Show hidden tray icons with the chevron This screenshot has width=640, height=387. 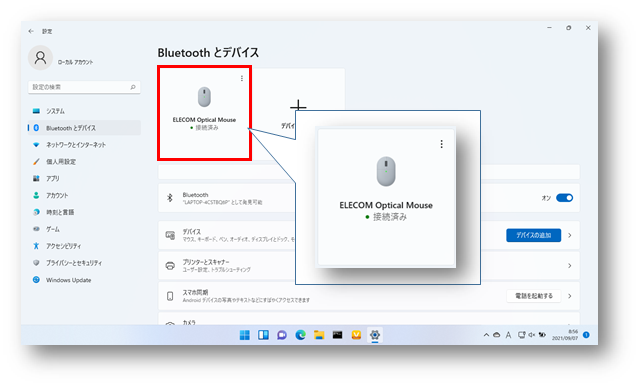[x=486, y=335]
